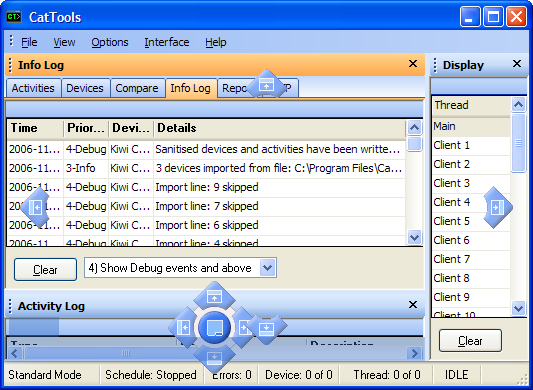The width and height of the screenshot is (533, 390).
Task: Close the Info Log panel
Action: click(413, 64)
